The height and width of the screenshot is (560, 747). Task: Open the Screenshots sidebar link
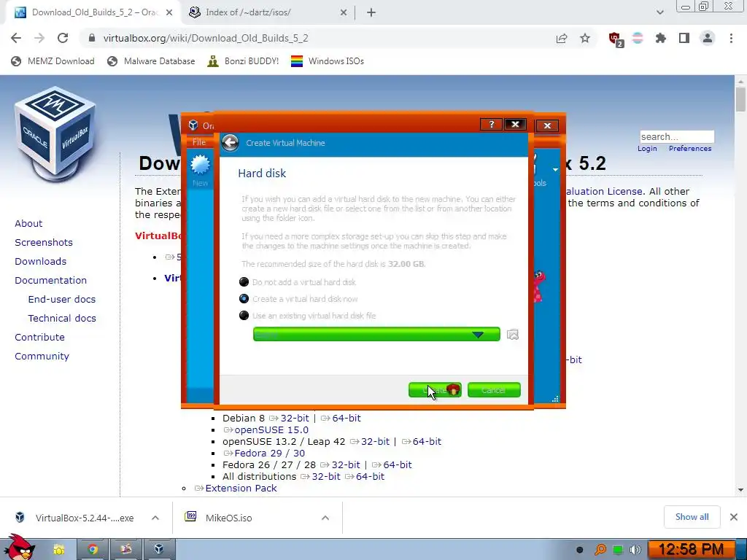[x=44, y=242]
